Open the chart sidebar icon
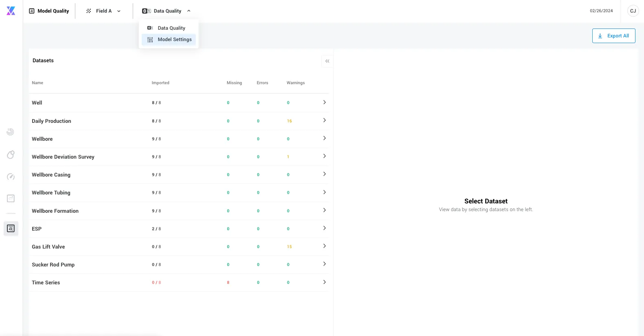This screenshot has height=336, width=644. (11, 199)
